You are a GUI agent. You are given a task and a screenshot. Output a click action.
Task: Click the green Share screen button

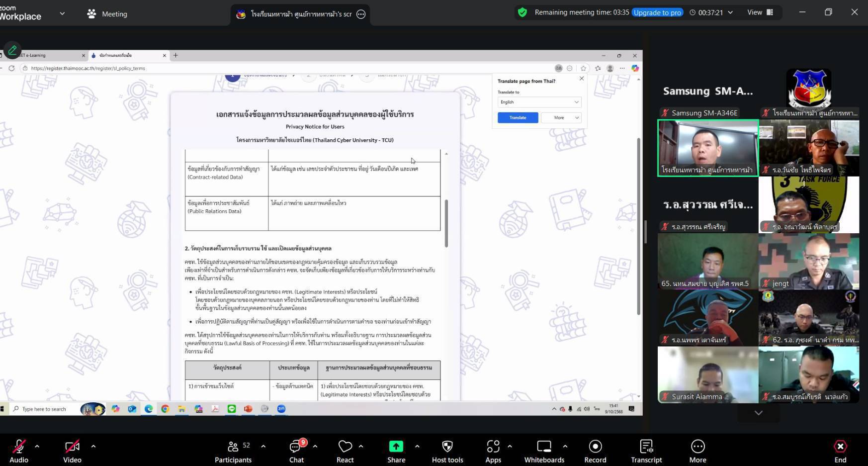pos(396,451)
